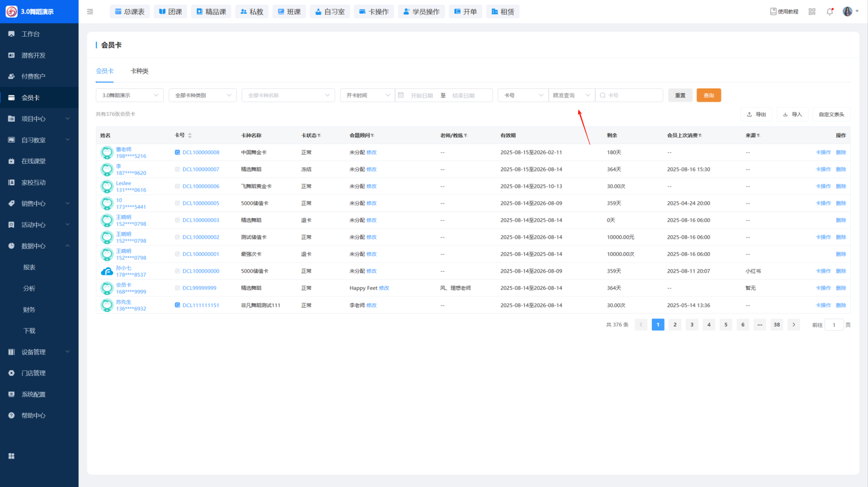Switch to the 卡种类 tab
Image resolution: width=868 pixels, height=487 pixels.
tap(139, 71)
